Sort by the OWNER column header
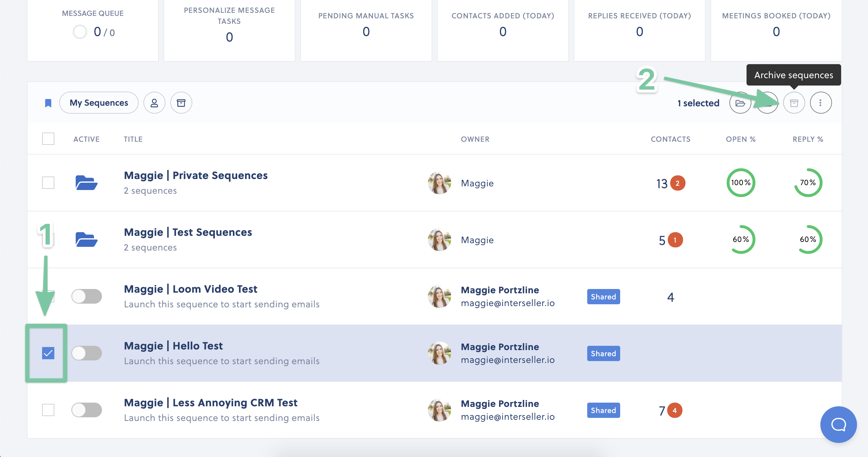868x457 pixels. pyautogui.click(x=475, y=139)
